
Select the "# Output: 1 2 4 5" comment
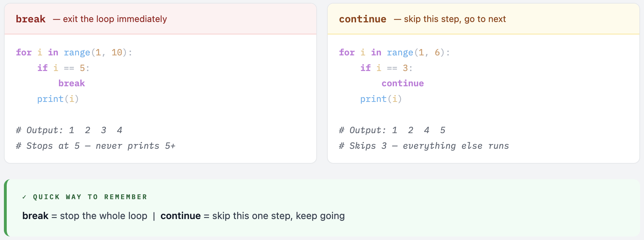click(392, 130)
